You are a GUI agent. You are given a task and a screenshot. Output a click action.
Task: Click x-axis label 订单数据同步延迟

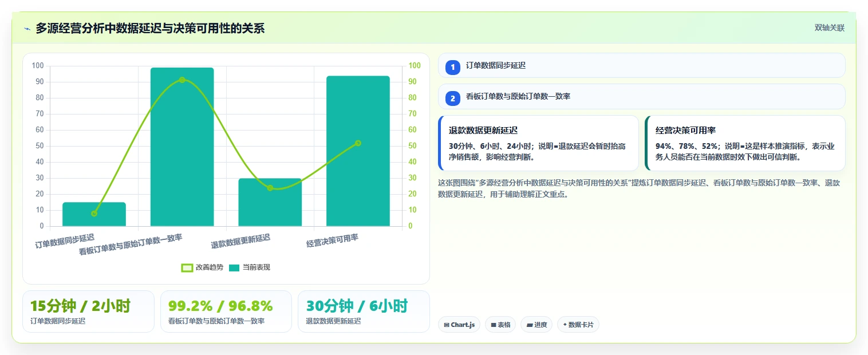point(65,242)
